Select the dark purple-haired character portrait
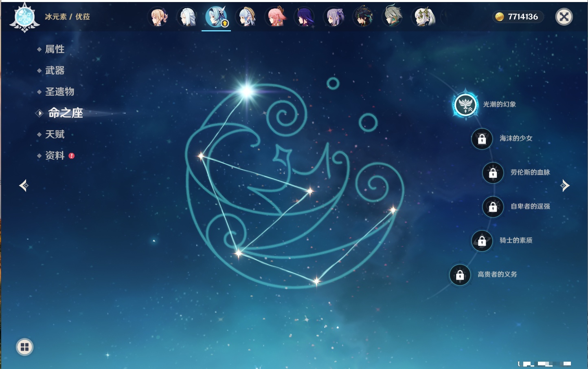The height and width of the screenshot is (369, 588). pos(305,17)
